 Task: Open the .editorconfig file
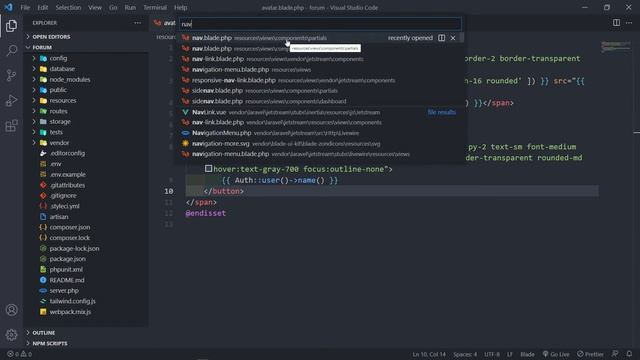(86, 153)
